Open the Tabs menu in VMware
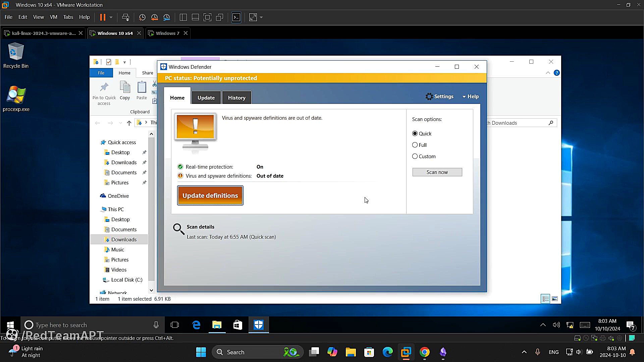The width and height of the screenshot is (644, 362). [x=68, y=17]
